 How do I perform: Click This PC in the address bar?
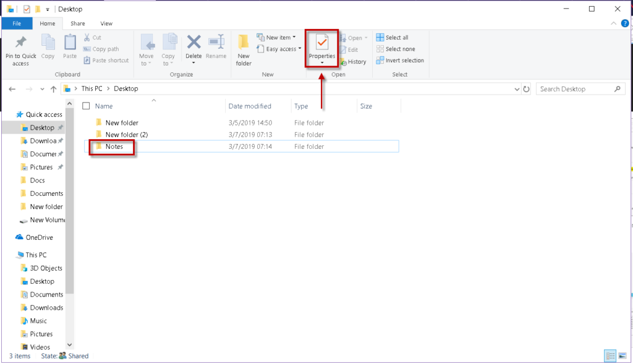tap(91, 89)
